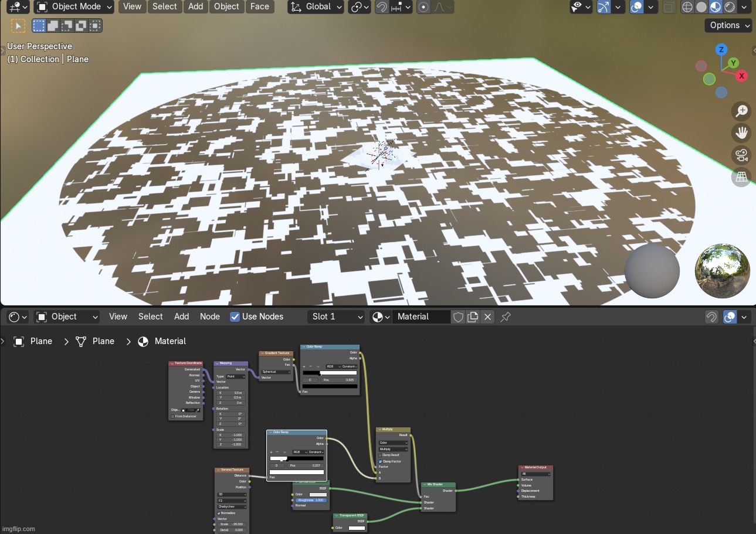Open the Node menu in node editor
This screenshot has height=534, width=756.
pyautogui.click(x=209, y=317)
